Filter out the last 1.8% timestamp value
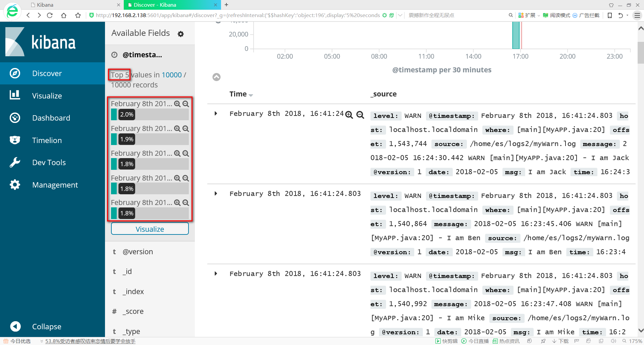Viewport: 644px width, 345px height. [x=186, y=203]
